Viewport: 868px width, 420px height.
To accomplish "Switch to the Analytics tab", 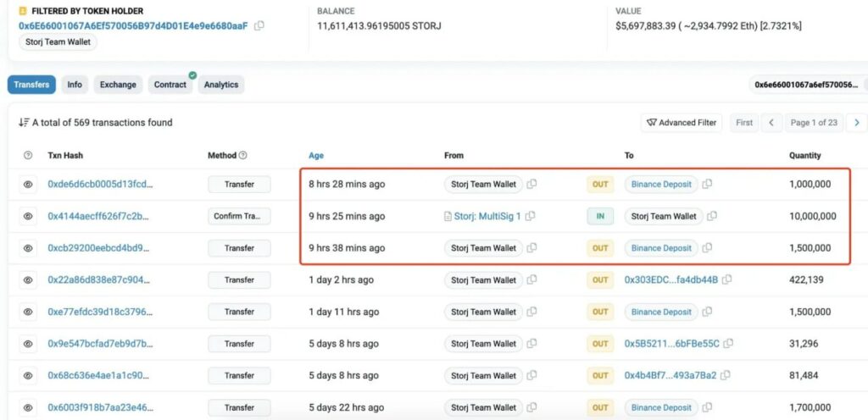I will point(221,85).
